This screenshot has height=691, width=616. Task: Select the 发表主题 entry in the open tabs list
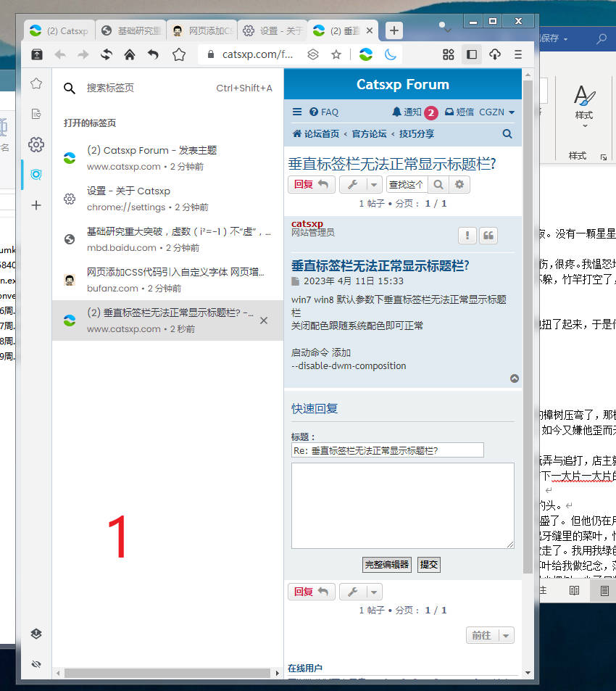167,158
